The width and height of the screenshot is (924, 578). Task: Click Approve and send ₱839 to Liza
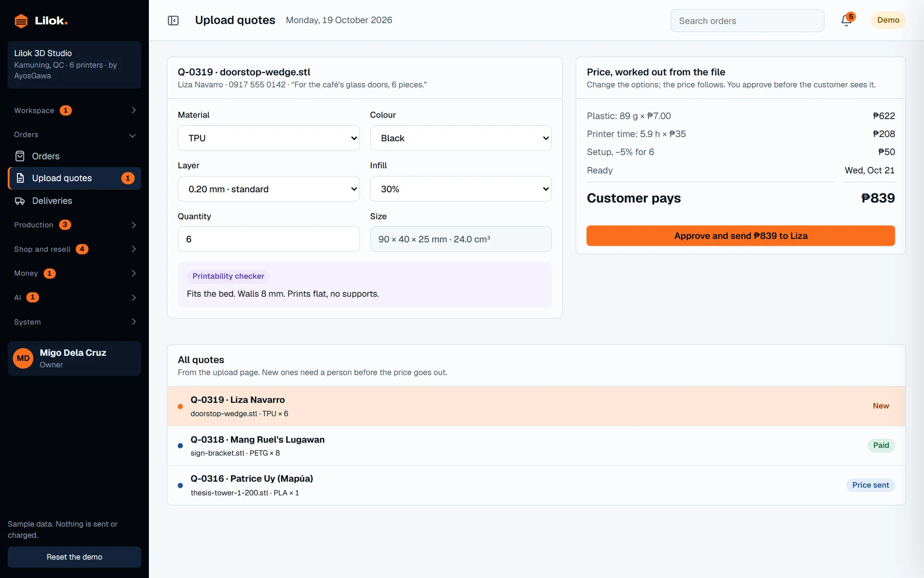pos(740,236)
